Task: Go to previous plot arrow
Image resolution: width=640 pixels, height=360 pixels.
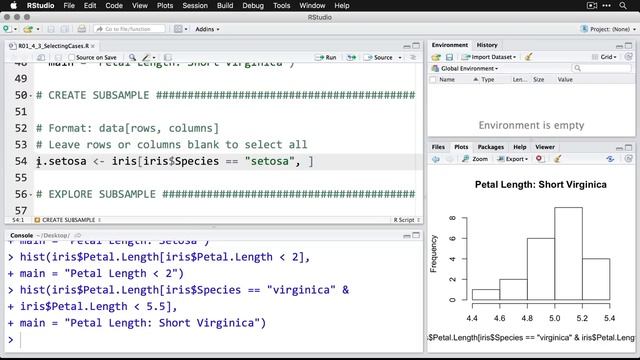Action: point(436,159)
